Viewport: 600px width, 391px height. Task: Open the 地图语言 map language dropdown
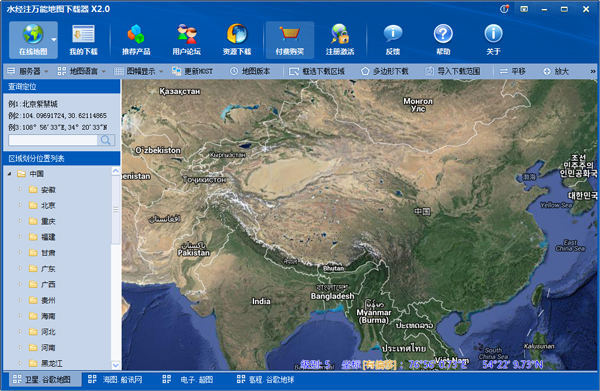click(x=82, y=71)
